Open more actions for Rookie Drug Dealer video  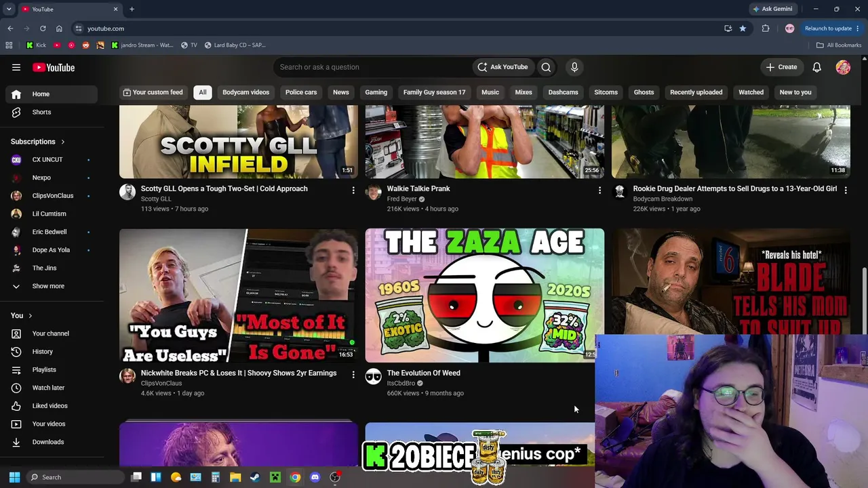[846, 190]
